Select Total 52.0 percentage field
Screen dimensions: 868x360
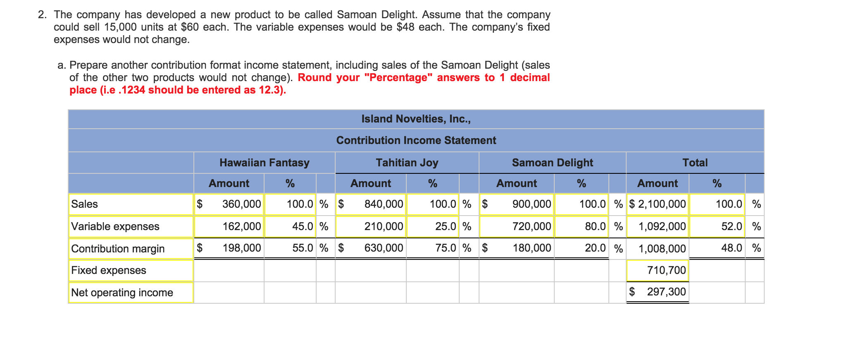[x=717, y=226]
